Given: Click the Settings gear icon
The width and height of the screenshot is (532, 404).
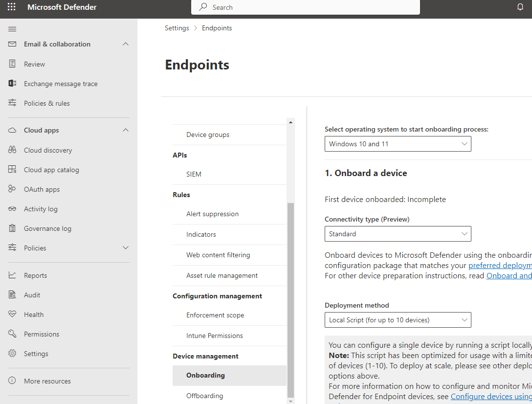Looking at the screenshot, I should coord(12,354).
